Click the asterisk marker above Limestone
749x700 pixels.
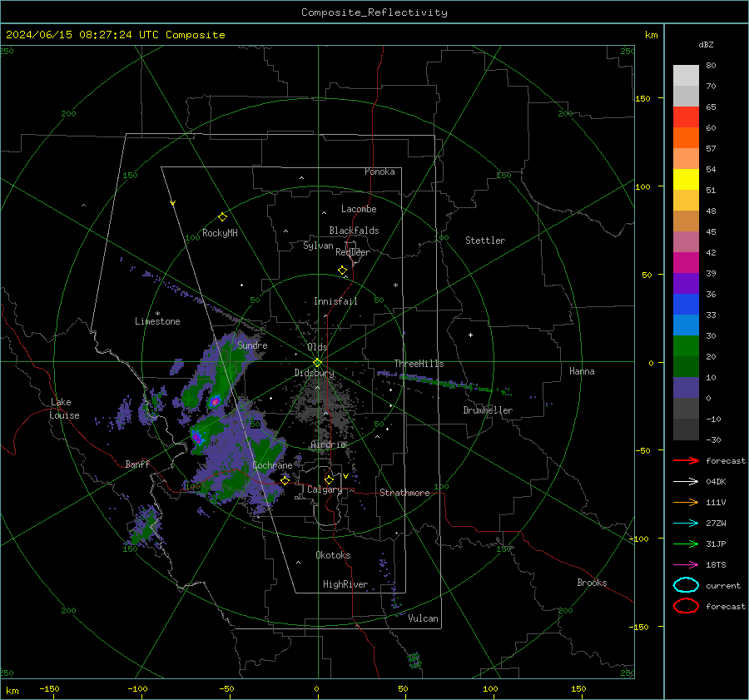pyautogui.click(x=157, y=314)
